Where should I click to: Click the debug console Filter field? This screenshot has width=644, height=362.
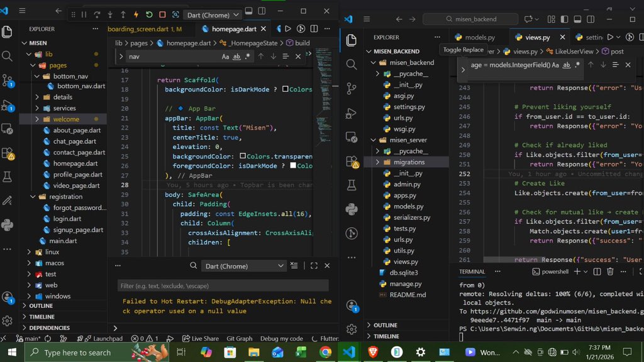click(223, 286)
